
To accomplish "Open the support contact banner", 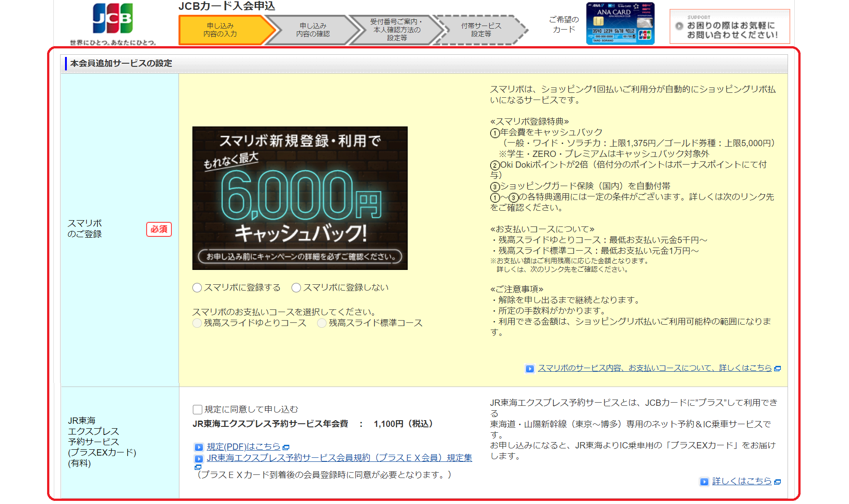I will coord(730,26).
